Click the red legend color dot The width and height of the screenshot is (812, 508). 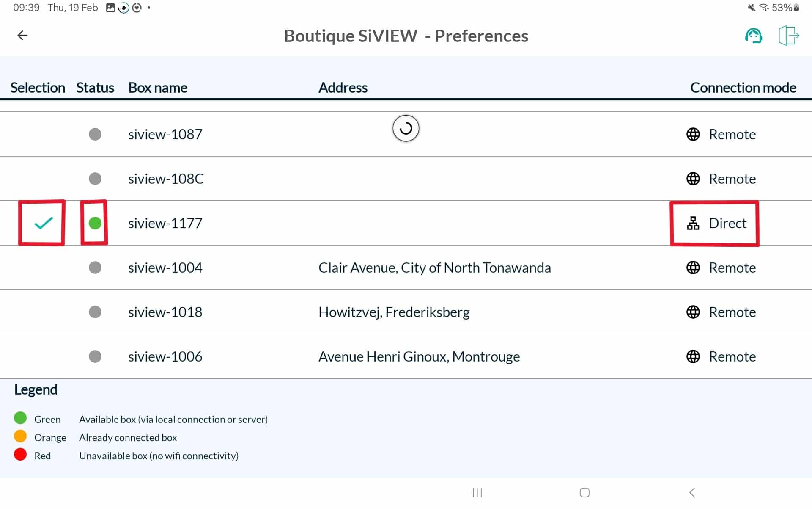(x=20, y=455)
